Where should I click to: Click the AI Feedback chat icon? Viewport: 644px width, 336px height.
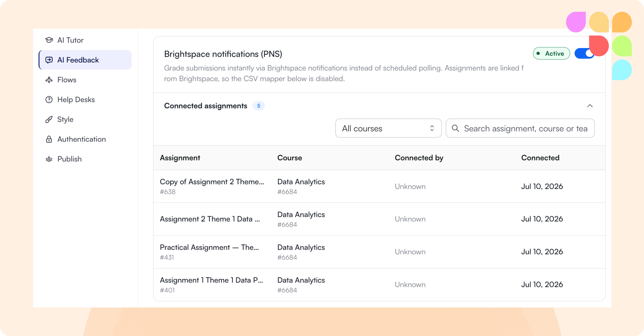(x=49, y=60)
